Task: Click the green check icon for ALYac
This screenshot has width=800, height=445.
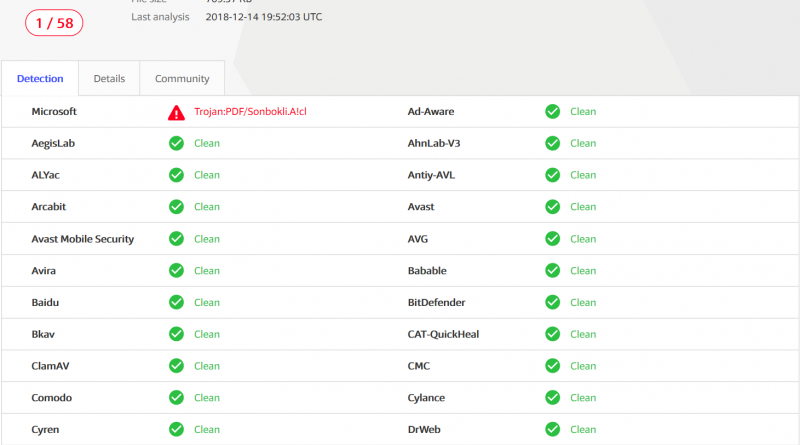Action: click(x=177, y=175)
